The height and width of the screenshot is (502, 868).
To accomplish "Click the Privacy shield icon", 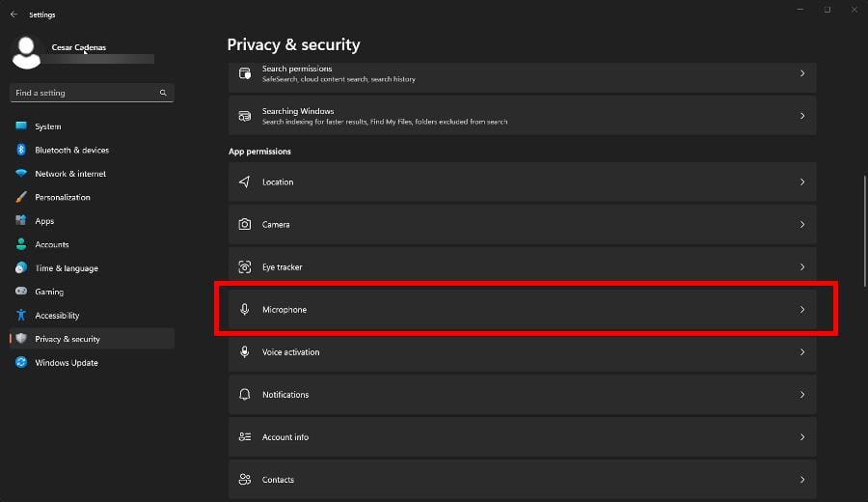I will click(x=21, y=339).
